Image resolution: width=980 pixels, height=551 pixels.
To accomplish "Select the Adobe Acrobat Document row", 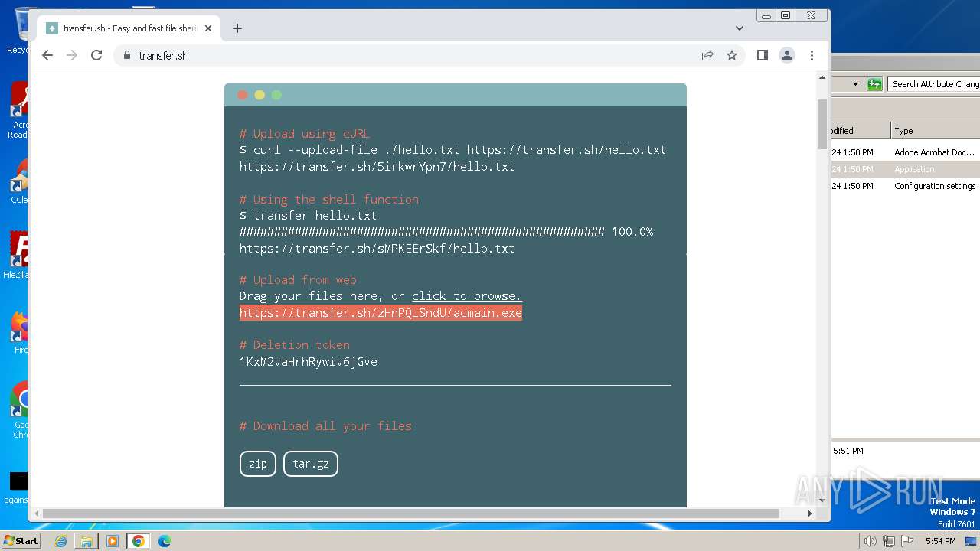I will [x=906, y=152].
